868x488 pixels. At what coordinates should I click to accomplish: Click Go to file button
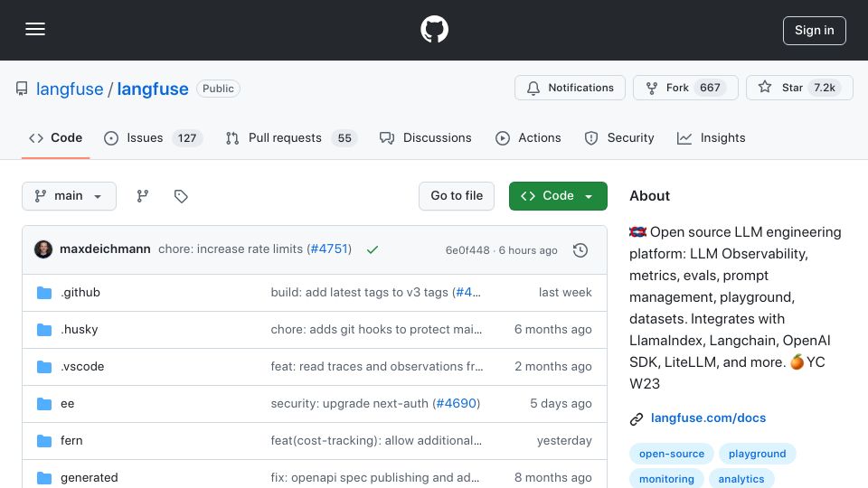[x=456, y=196]
